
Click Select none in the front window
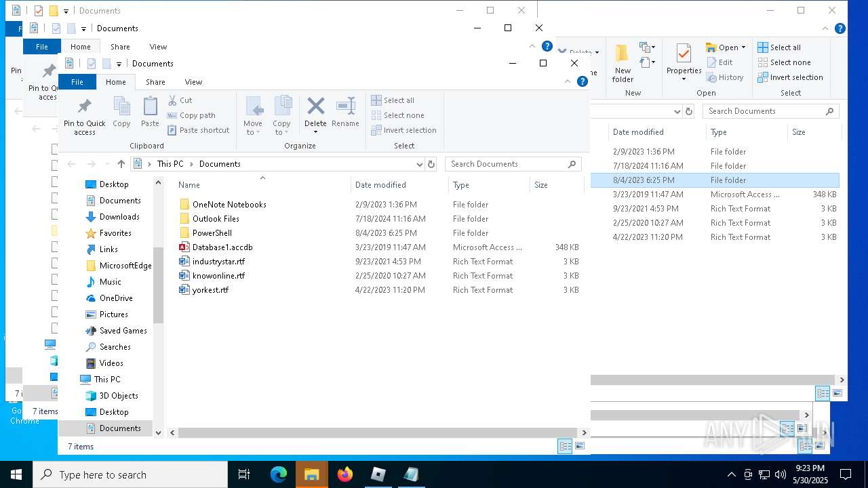pyautogui.click(x=397, y=115)
